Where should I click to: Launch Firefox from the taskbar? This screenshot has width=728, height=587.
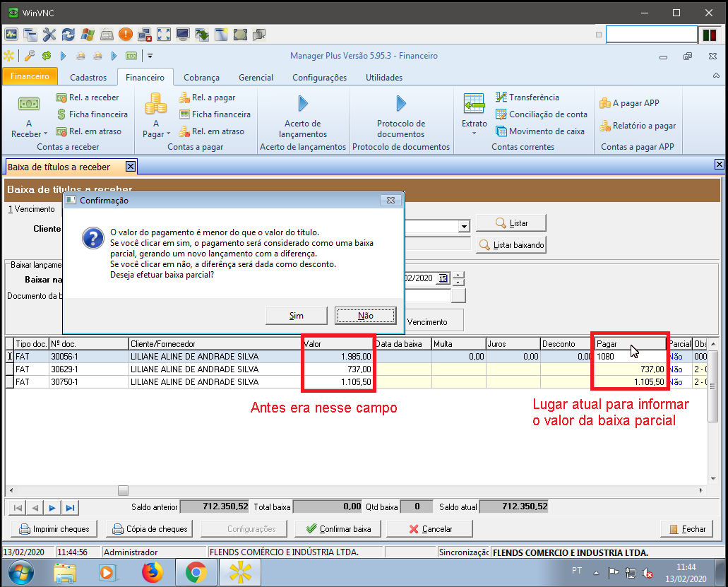coord(152,571)
